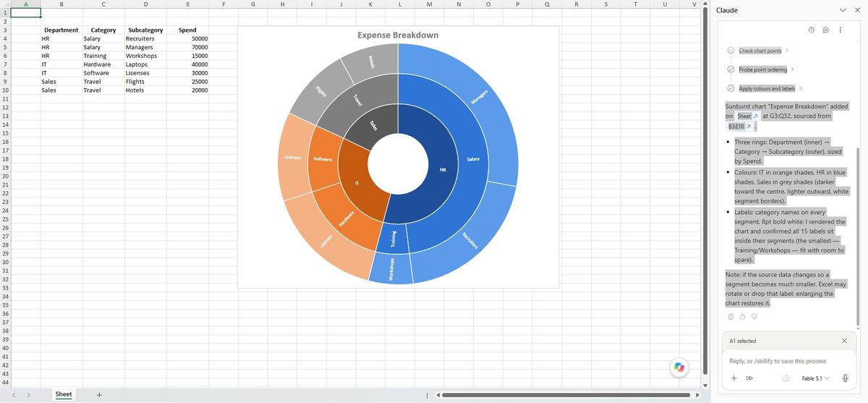Copy the response with the clipboard icon
Viewport: 868px width, 403px height.
[x=731, y=317]
